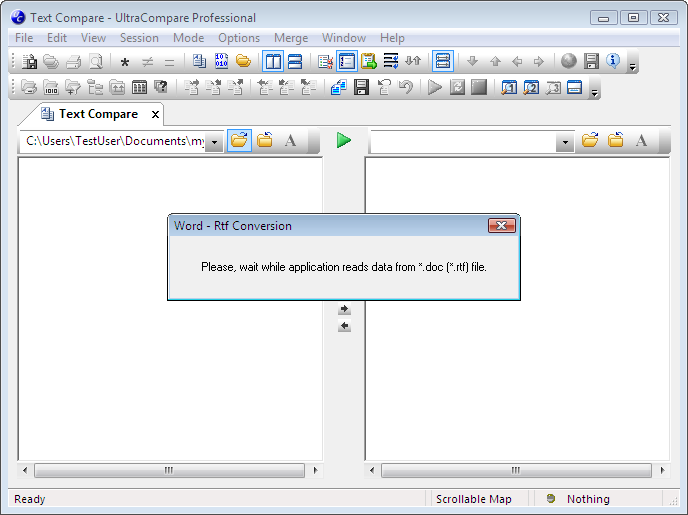Open the Help menu
This screenshot has width=688, height=515.
[392, 38]
